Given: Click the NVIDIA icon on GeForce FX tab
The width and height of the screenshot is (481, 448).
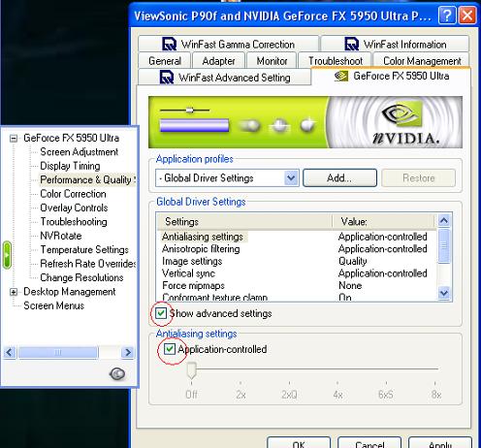Looking at the screenshot, I should [x=341, y=76].
